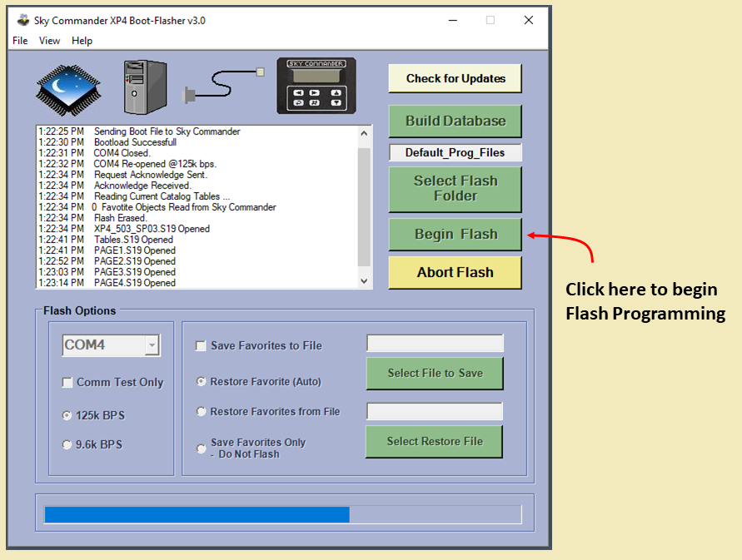Click the Default_Prog_Files folder field
742x560 pixels.
tap(456, 153)
